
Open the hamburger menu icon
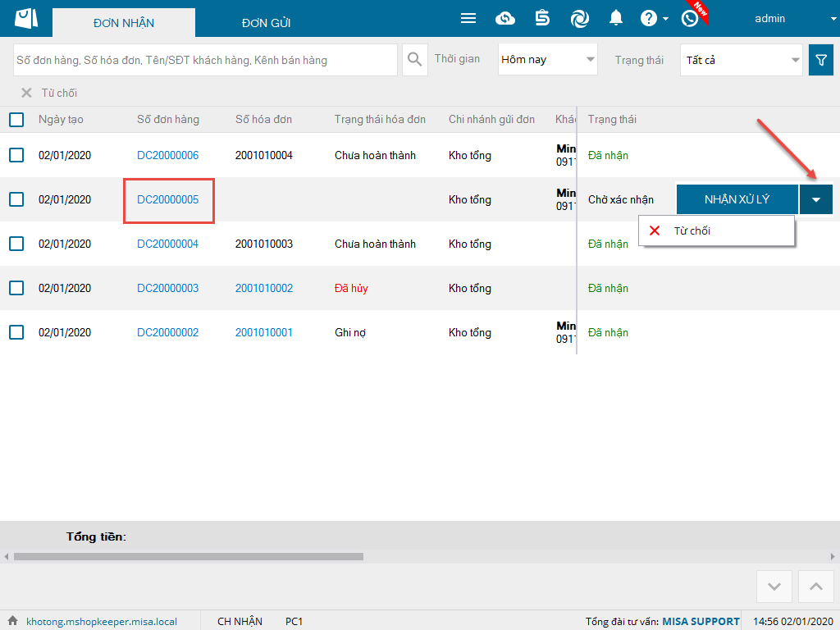(x=468, y=18)
